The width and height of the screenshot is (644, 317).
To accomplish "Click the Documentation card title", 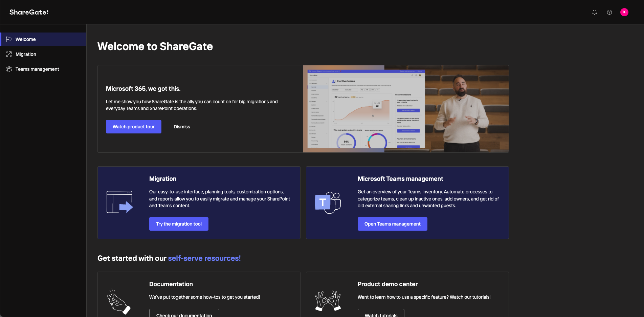I will pos(171,284).
